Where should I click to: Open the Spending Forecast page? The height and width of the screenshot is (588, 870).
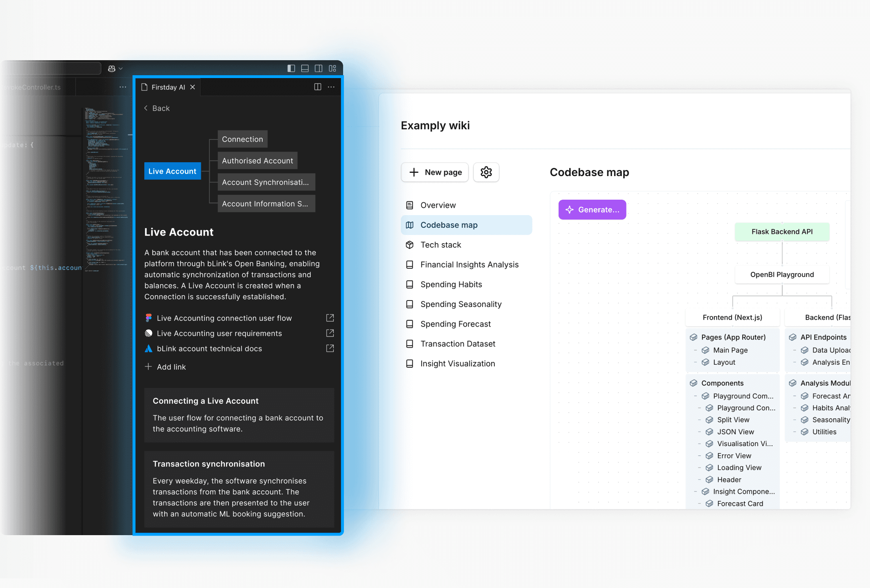click(455, 324)
